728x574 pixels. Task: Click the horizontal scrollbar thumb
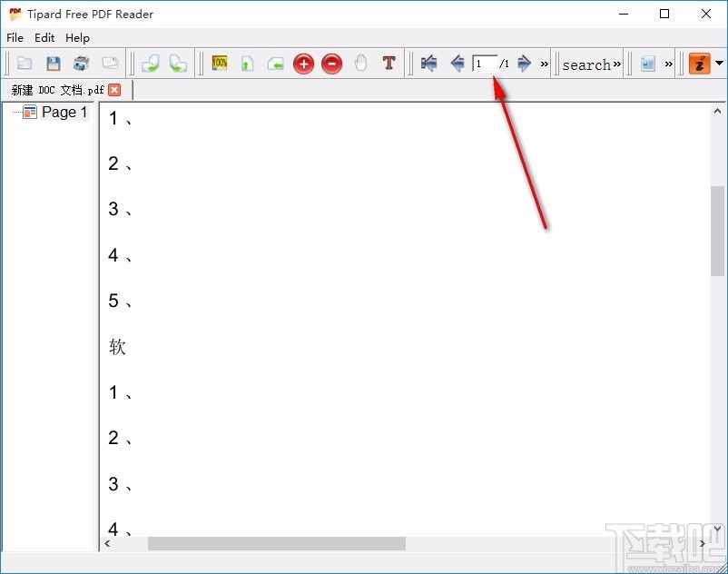(x=277, y=543)
